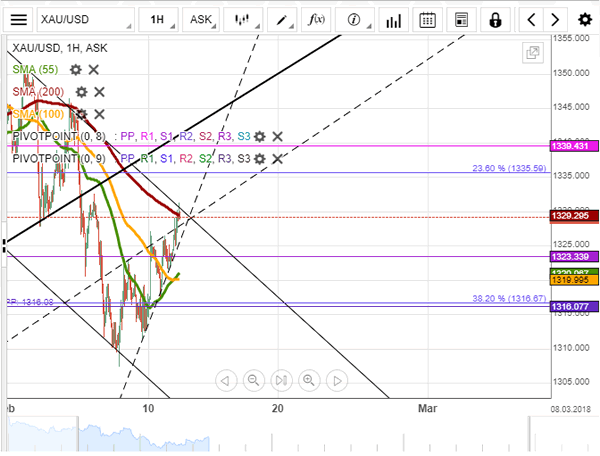Viewport: 600px width, 456px height.
Task: Click the 1339.431 pink price label
Action: tap(574, 146)
